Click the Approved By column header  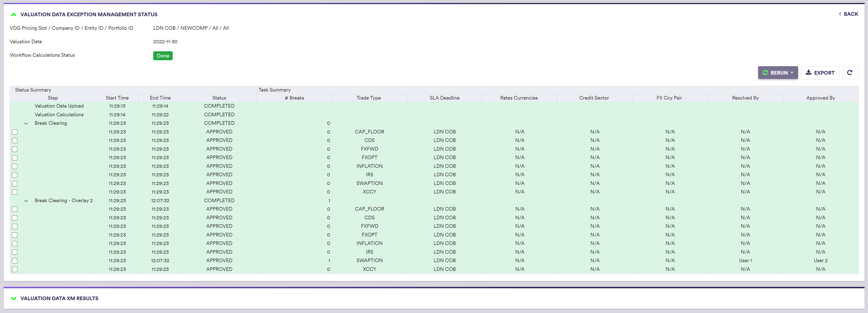820,98
